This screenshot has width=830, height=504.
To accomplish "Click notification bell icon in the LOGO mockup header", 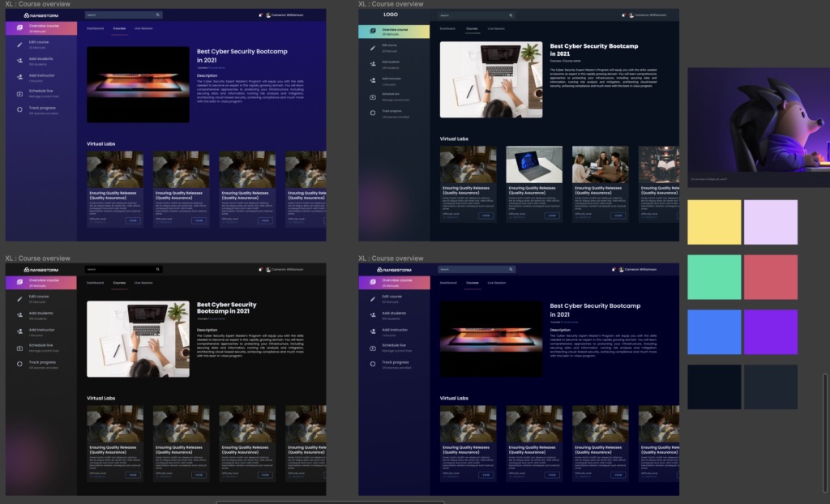I will 623,15.
